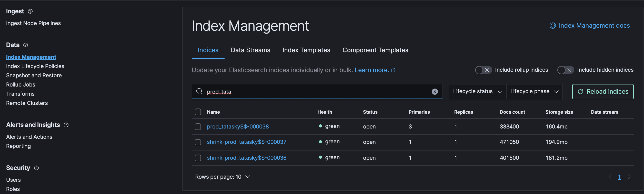644x194 pixels.
Task: Check the box for prod_tatasky$$-000038
Action: [198, 127]
